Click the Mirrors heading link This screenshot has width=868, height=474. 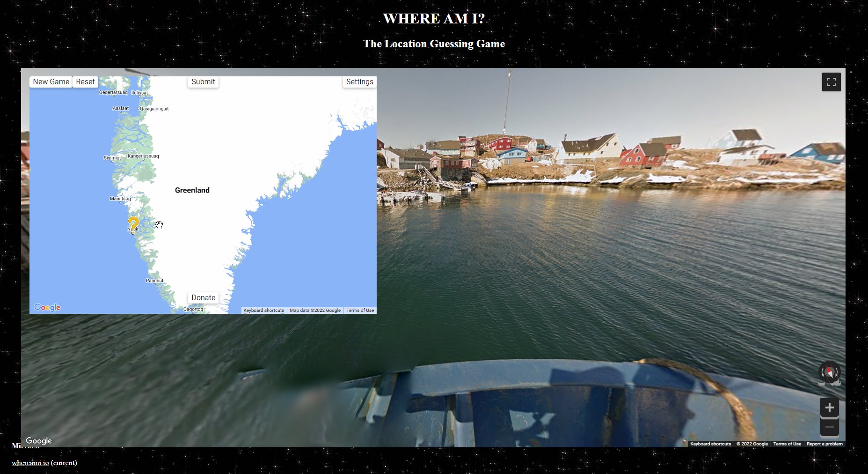coord(25,445)
